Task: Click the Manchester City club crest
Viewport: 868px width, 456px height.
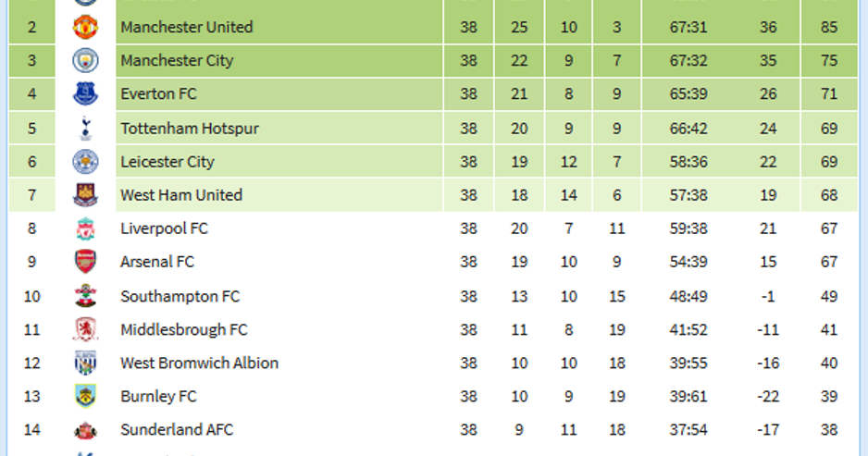Action: (x=85, y=60)
